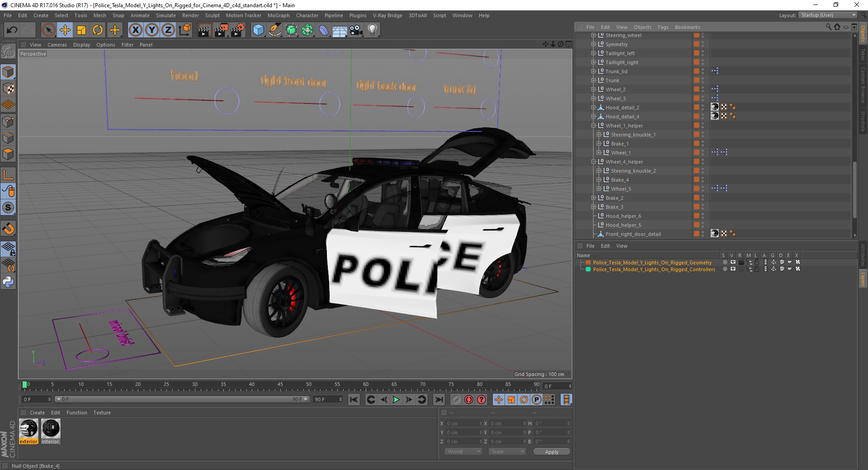Open the MoGraph menu
The image size is (868, 470).
(278, 15)
